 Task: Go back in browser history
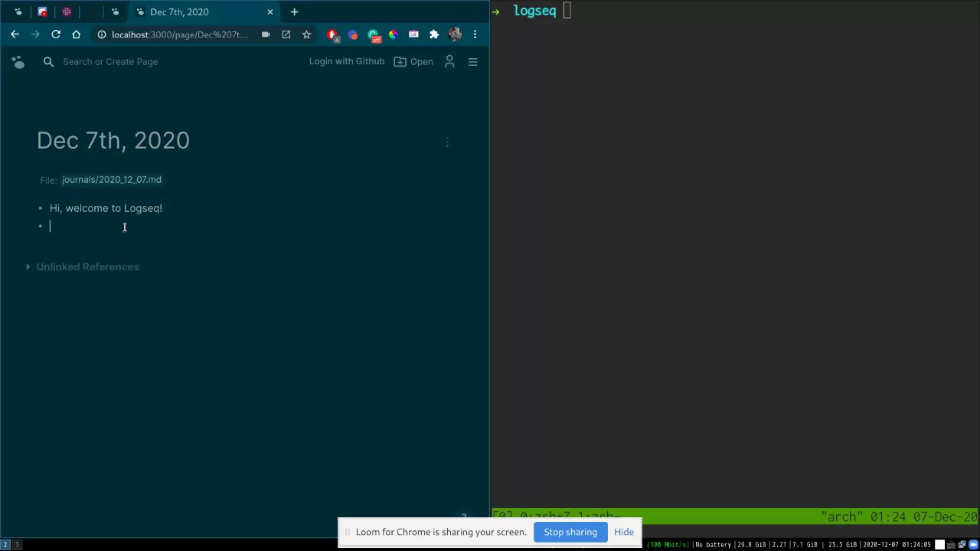[x=15, y=34]
